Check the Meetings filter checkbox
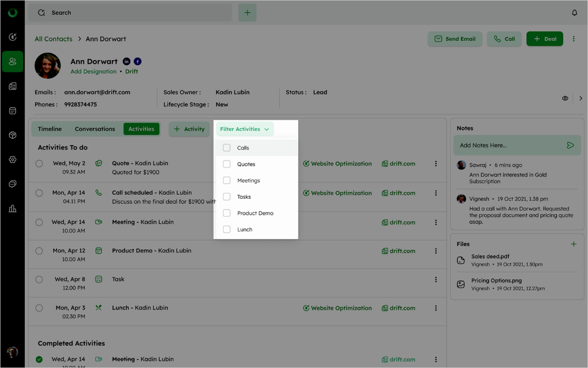The width and height of the screenshot is (588, 368). [227, 180]
